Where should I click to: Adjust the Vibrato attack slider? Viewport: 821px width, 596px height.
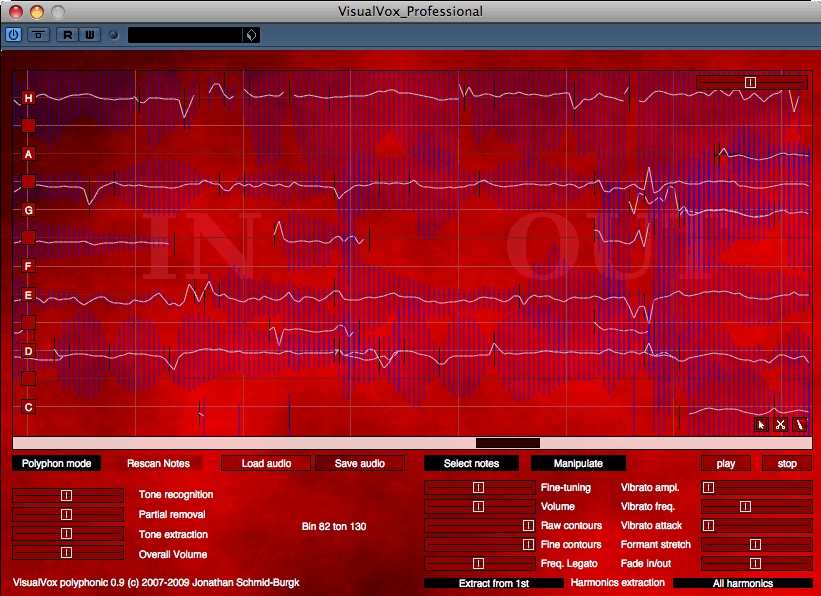click(757, 525)
